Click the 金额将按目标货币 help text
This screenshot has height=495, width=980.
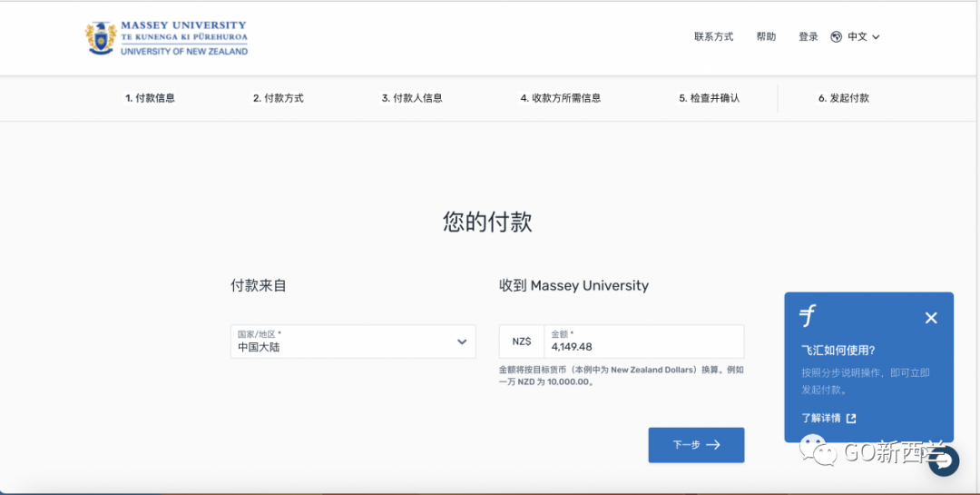(x=622, y=375)
